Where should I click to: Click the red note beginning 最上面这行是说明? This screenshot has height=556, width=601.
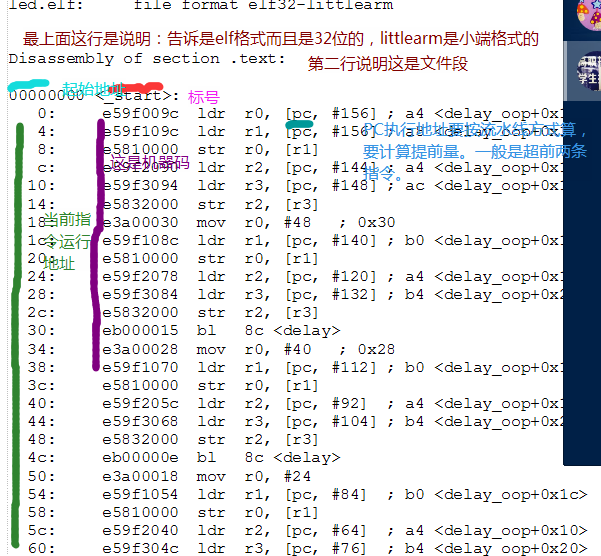pyautogui.click(x=281, y=39)
